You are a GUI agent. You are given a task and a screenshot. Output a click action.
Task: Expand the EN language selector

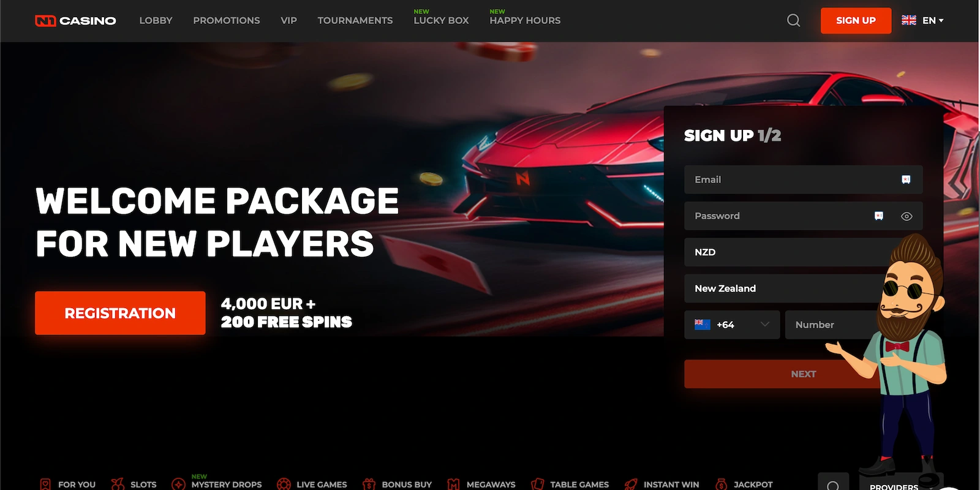point(922,20)
